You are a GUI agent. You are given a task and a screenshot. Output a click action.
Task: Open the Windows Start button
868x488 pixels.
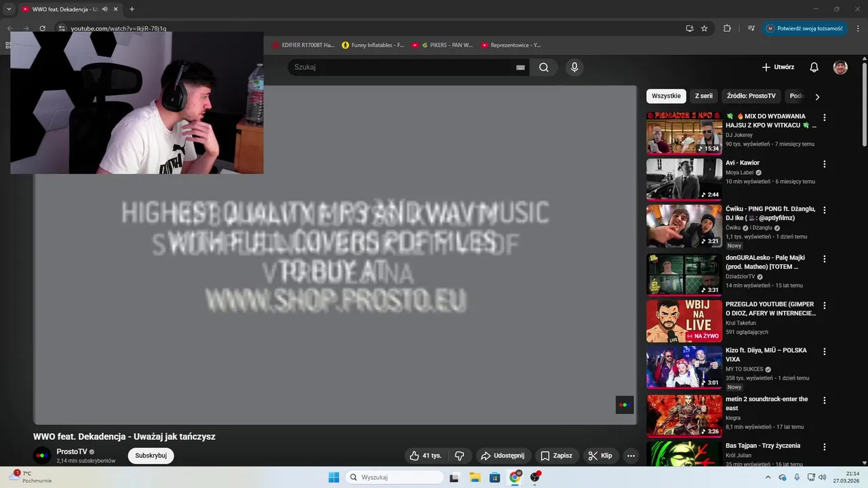click(334, 477)
